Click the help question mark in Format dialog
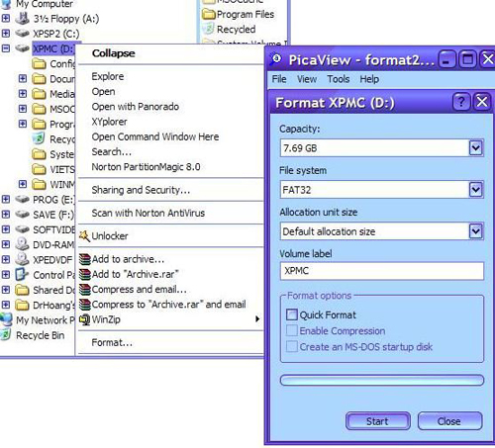The height and width of the screenshot is (448, 495). (461, 102)
